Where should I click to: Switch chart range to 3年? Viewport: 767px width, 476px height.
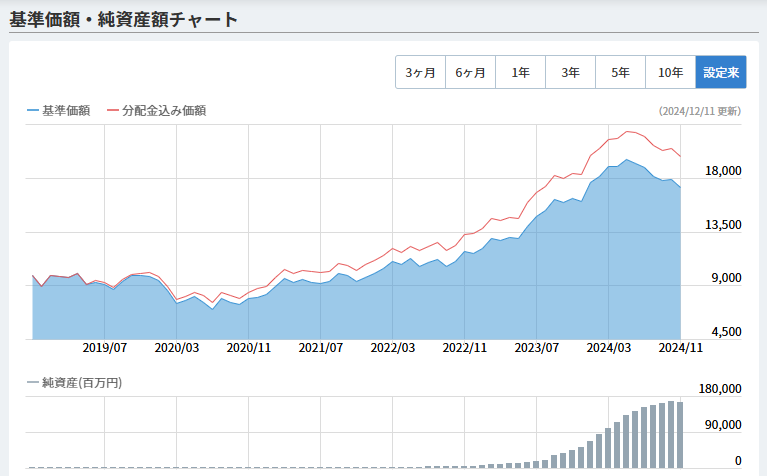point(570,72)
